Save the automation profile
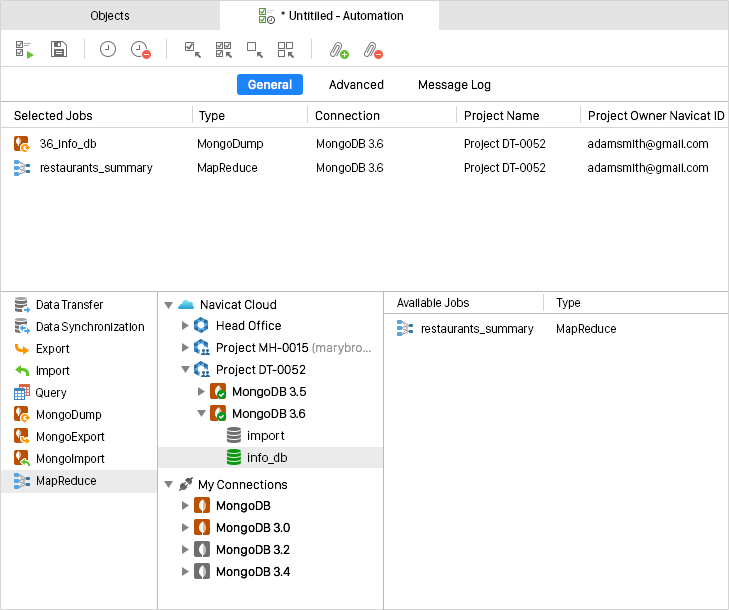This screenshot has height=610, width=729. [59, 49]
